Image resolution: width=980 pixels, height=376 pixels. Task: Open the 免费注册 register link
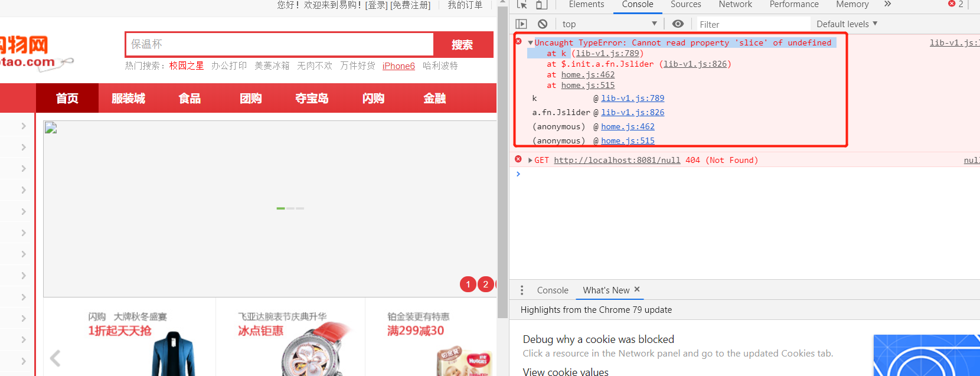pos(410,5)
